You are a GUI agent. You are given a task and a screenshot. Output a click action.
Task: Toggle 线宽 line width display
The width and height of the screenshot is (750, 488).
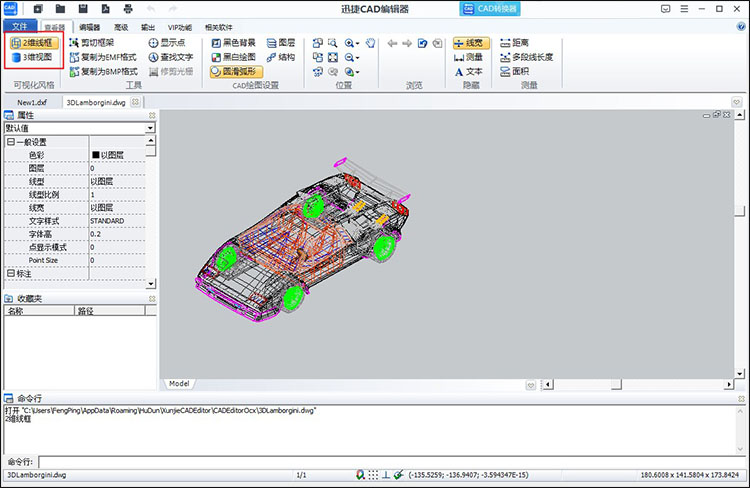point(471,43)
